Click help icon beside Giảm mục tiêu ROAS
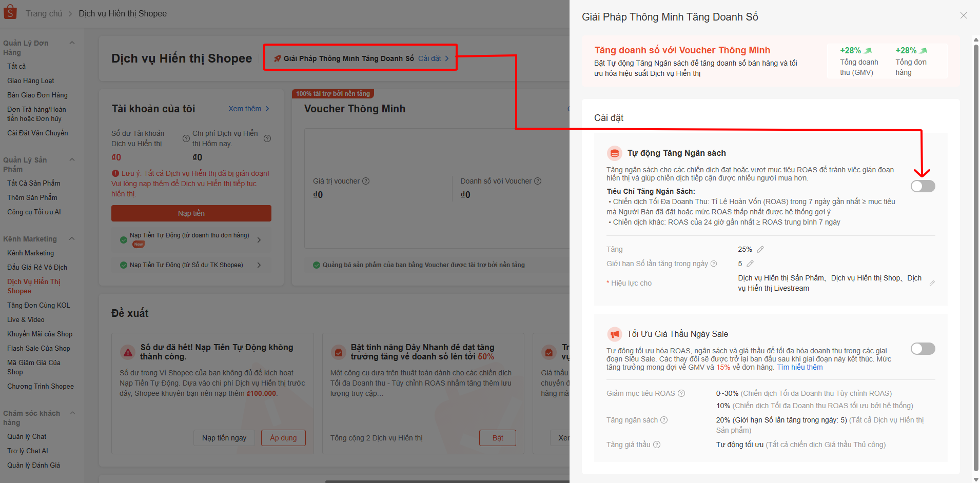Screen dimensions: 980x483 pos(681,394)
